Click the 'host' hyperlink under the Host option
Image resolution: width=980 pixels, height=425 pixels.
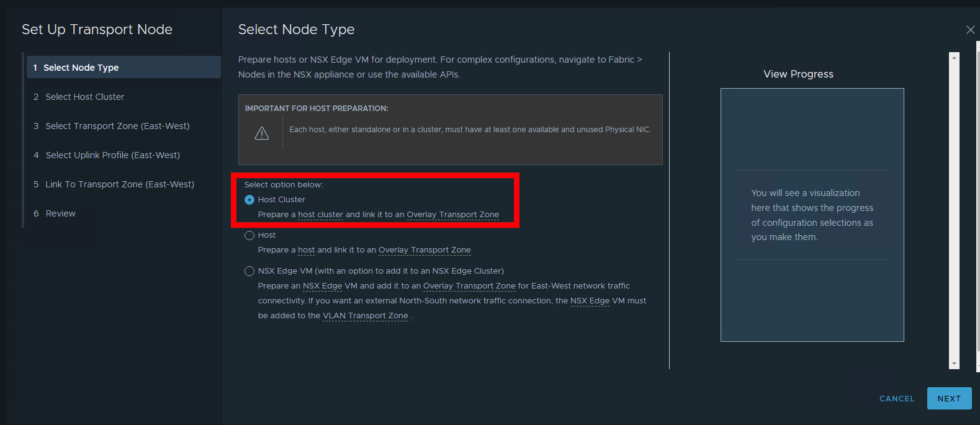pyautogui.click(x=306, y=250)
